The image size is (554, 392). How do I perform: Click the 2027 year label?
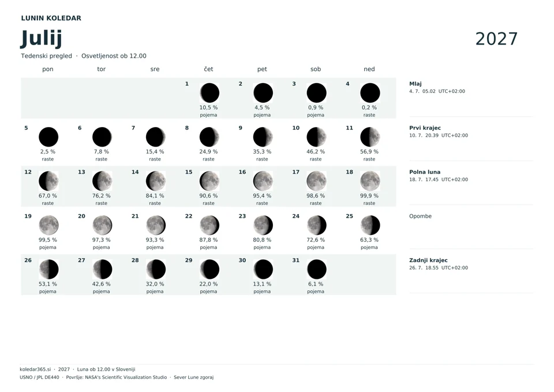click(496, 39)
